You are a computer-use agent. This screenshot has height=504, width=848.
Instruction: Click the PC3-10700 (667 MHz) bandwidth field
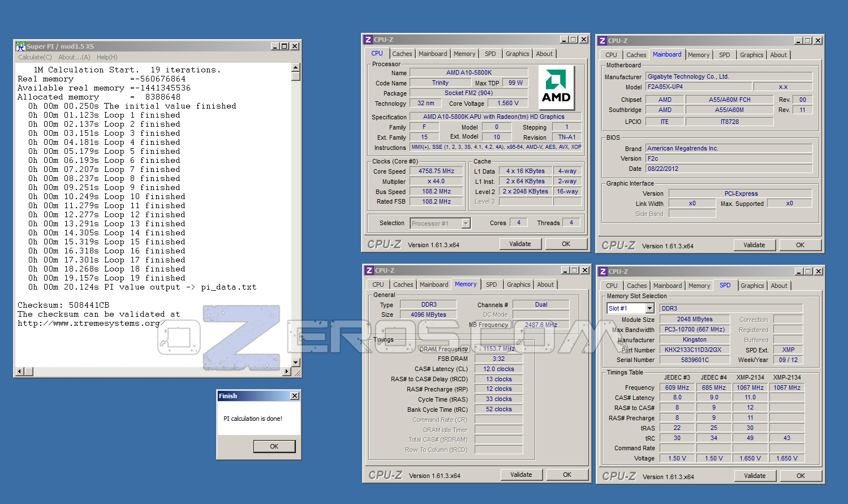pyautogui.click(x=695, y=329)
